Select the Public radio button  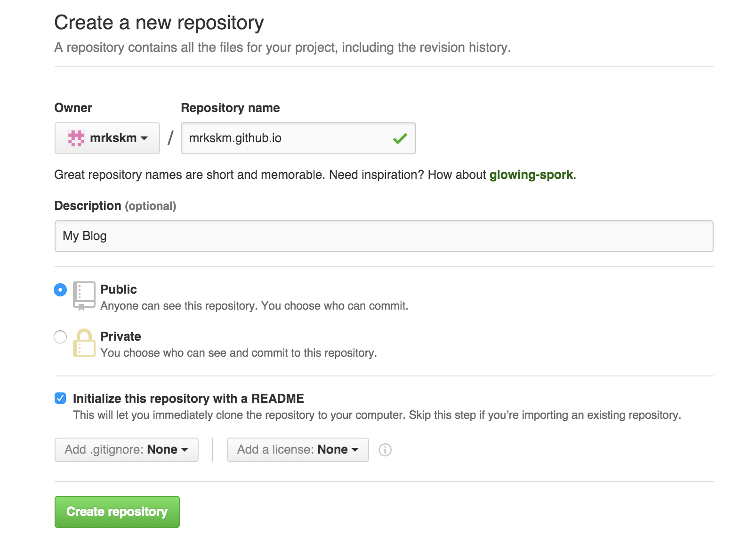coord(60,290)
